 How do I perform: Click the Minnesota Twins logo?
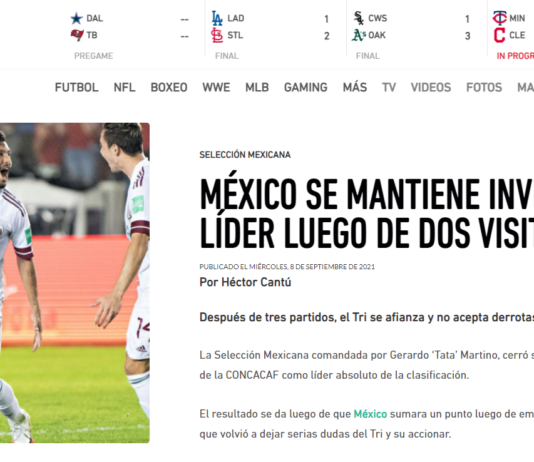pos(499,18)
